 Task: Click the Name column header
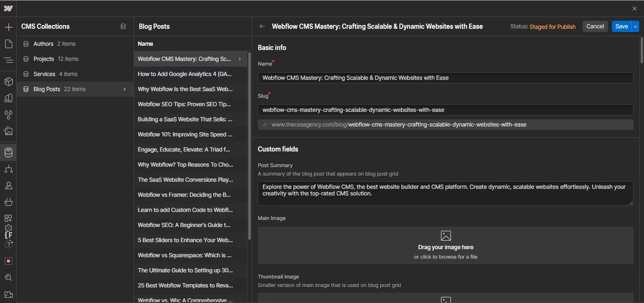point(145,44)
